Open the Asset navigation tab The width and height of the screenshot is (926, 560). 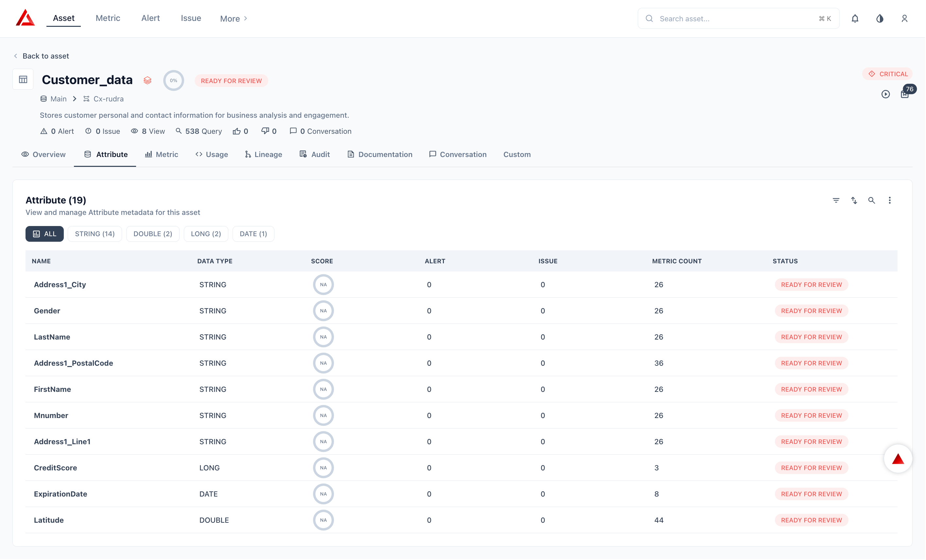(x=63, y=18)
